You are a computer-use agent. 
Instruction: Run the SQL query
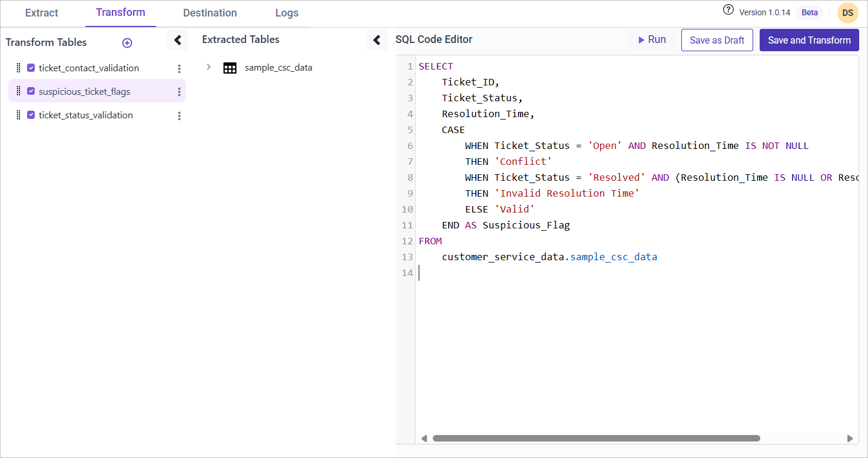652,40
